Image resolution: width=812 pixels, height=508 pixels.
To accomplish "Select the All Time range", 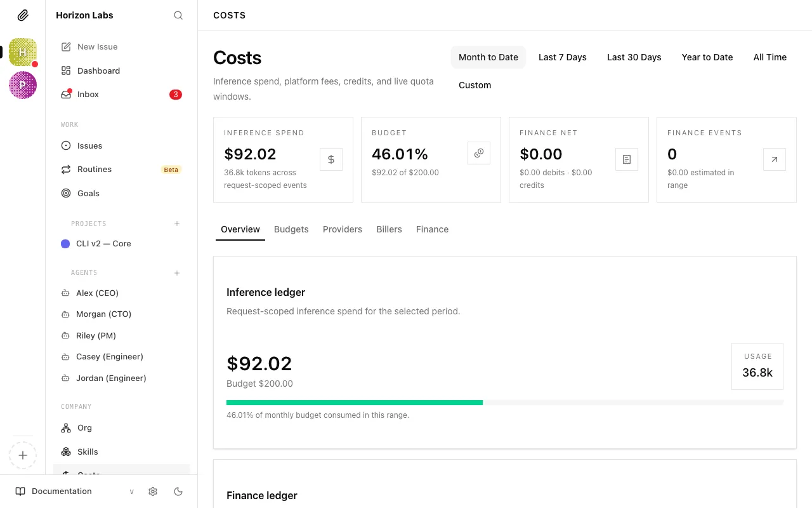I will tap(770, 57).
